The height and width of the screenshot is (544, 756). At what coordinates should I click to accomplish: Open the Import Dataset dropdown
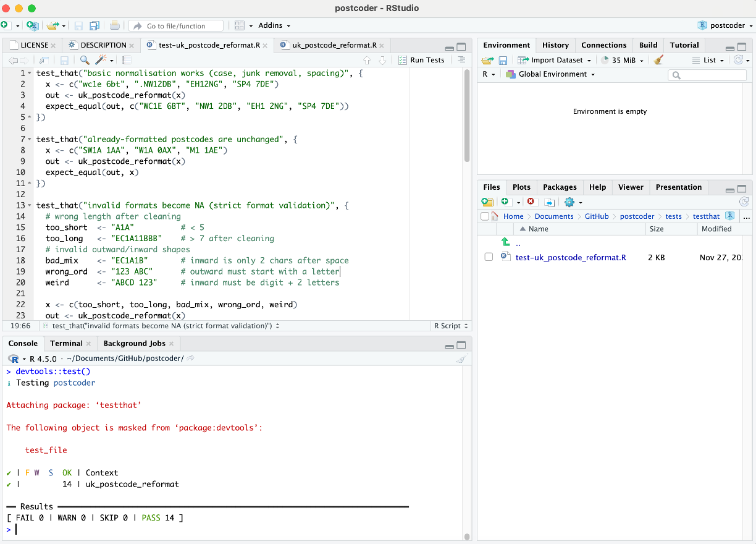[x=554, y=60]
